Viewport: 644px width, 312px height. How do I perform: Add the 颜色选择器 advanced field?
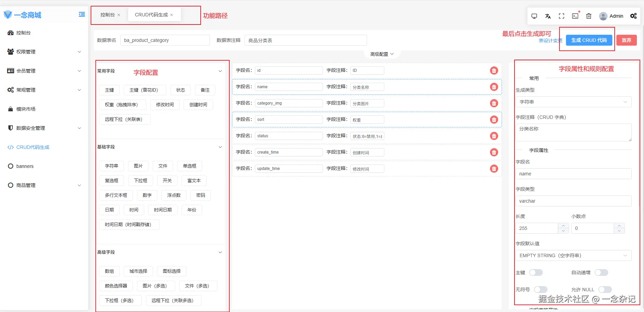[x=116, y=286]
